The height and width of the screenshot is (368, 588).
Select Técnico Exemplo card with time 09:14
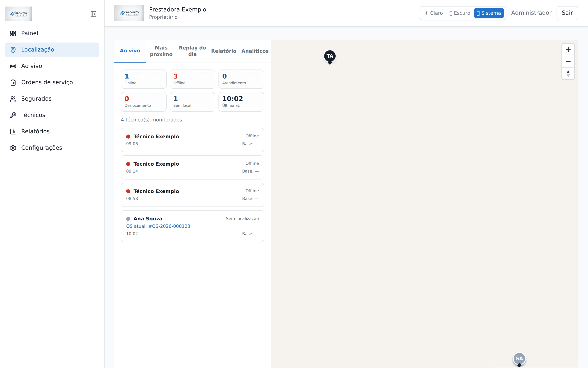click(x=193, y=167)
